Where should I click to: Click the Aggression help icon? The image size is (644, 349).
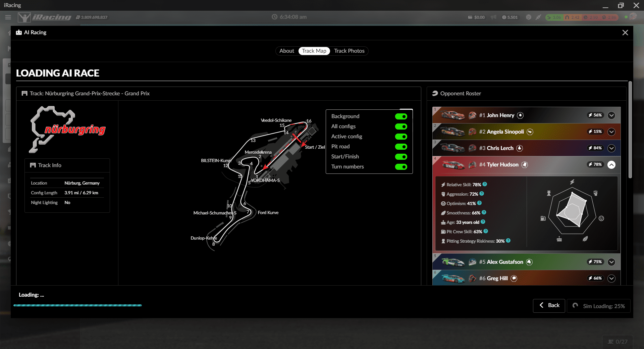[482, 194]
